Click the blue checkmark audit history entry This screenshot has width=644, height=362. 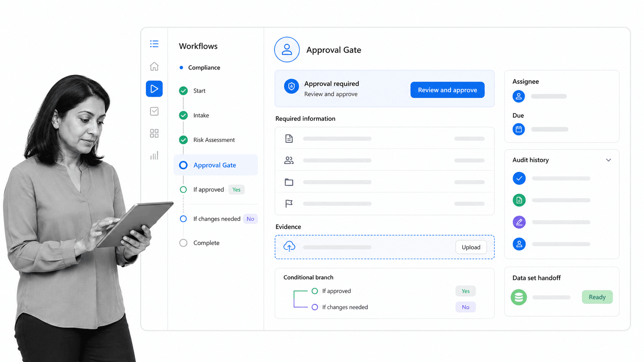pos(519,178)
